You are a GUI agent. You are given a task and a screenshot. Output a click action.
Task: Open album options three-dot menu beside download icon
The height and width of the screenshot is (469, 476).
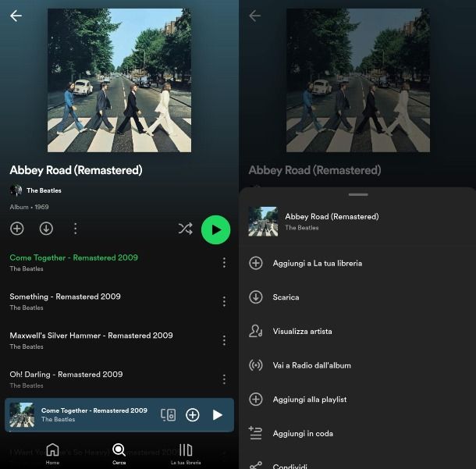click(75, 229)
